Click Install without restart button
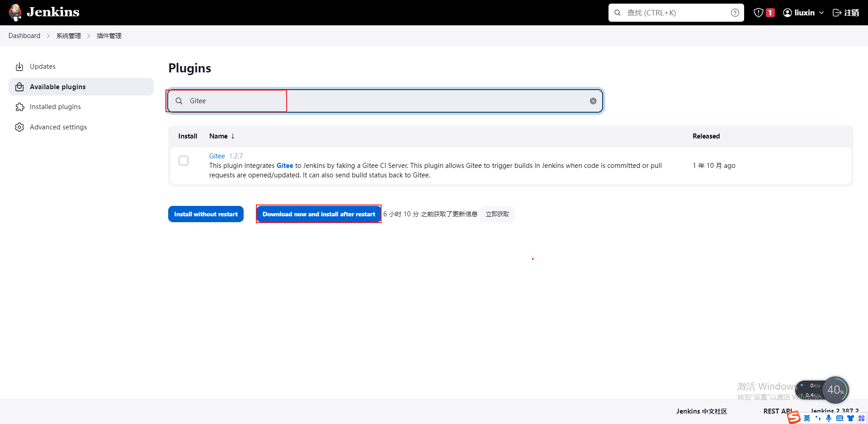The height and width of the screenshot is (424, 868). [206, 214]
